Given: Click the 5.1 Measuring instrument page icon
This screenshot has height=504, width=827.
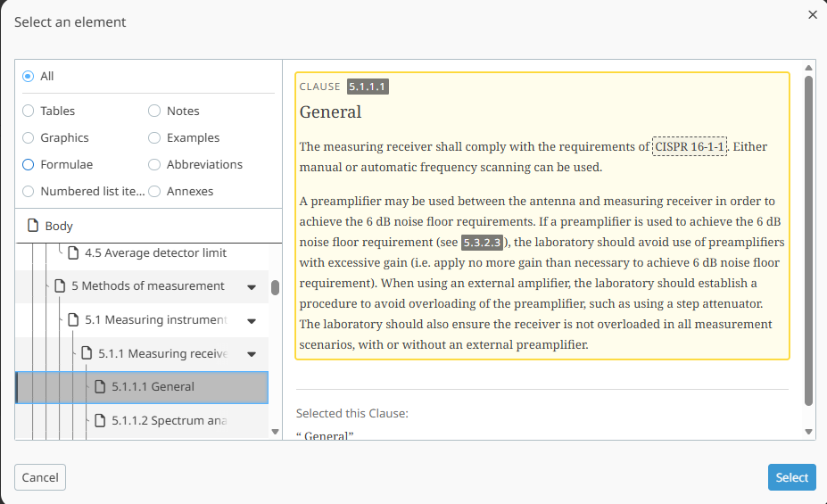Looking at the screenshot, I should coord(73,319).
